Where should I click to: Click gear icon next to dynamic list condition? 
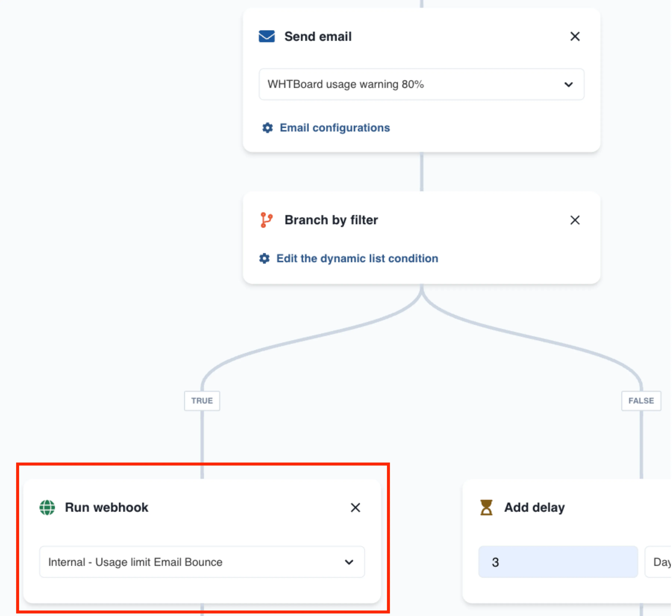tap(265, 259)
